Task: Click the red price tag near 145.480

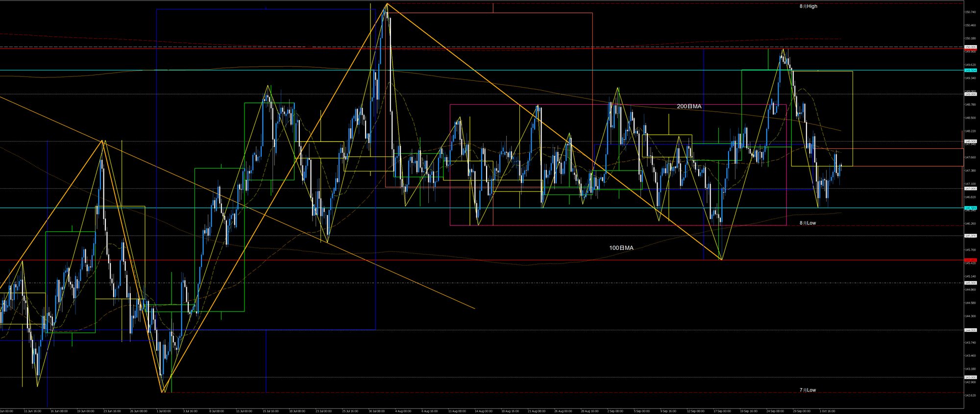Action: (x=970, y=260)
